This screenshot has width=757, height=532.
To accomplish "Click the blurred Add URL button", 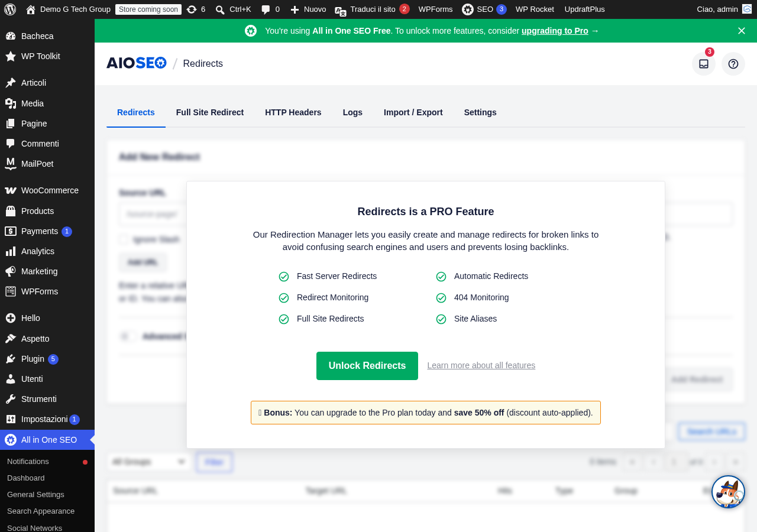I will coord(143,262).
